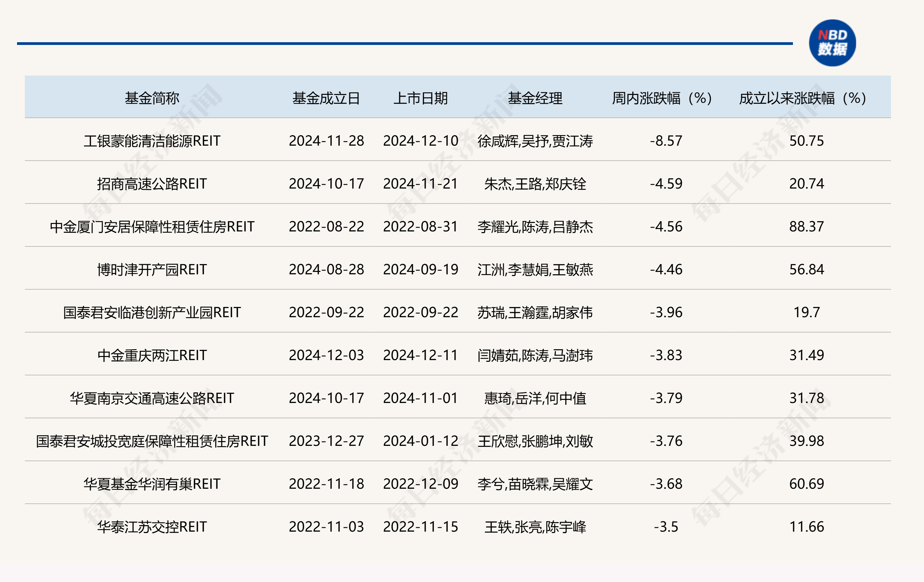Click 华夏南京交通高速公路REIT fund name
The height and width of the screenshot is (582, 924).
152,398
